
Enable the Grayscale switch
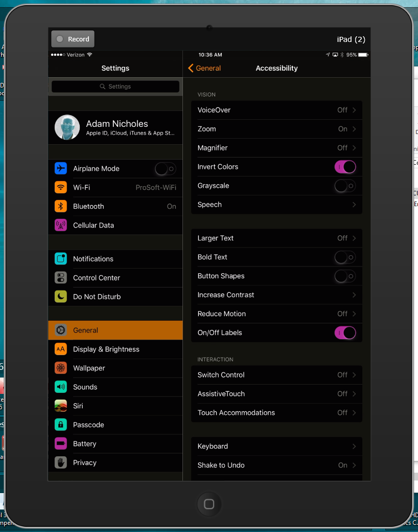click(x=345, y=186)
